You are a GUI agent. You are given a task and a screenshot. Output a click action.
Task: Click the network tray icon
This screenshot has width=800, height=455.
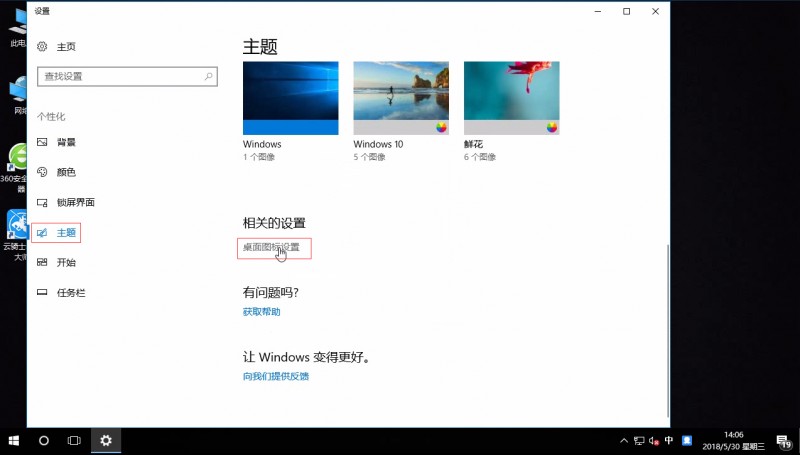639,441
